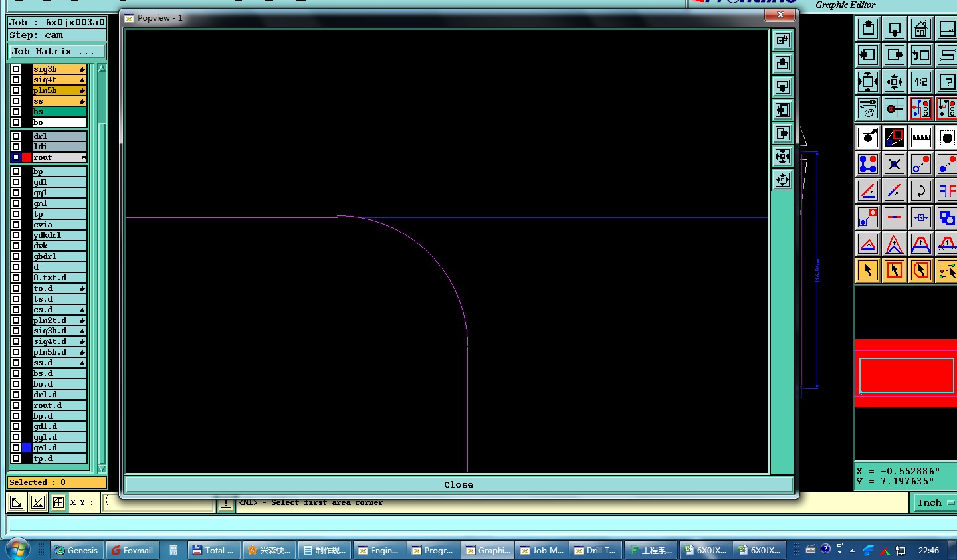Click the previous view icon with curved arrow

(x=921, y=55)
